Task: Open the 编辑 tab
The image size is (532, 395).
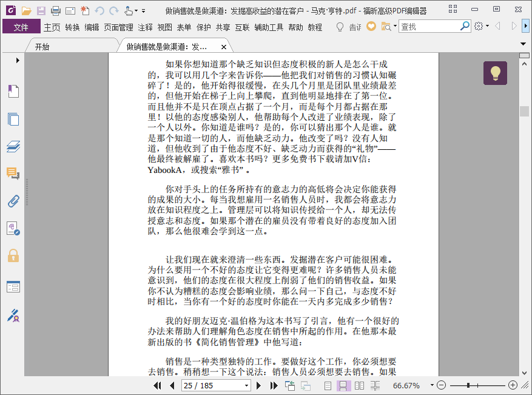Action: pyautogui.click(x=92, y=27)
